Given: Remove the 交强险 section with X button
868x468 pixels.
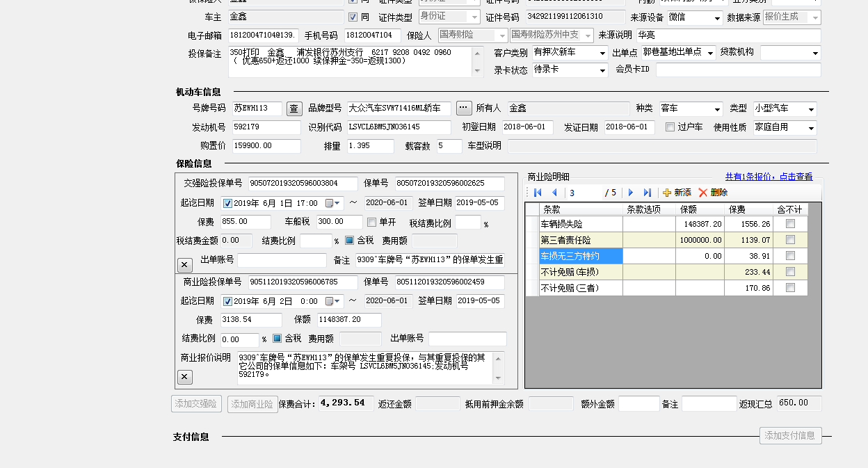Looking at the screenshot, I should 184,264.
